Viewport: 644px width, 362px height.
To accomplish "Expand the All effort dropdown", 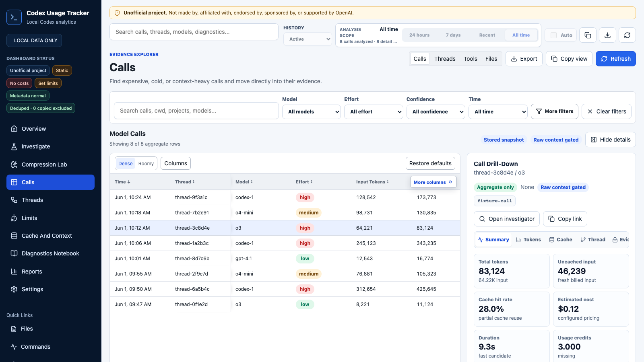I will pos(374,112).
